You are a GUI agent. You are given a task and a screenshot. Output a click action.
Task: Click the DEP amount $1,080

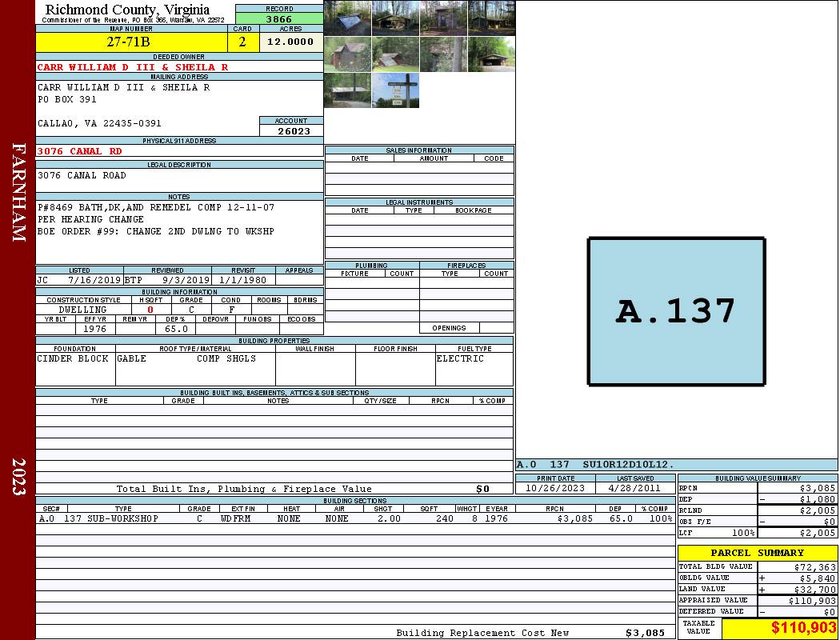point(817,499)
